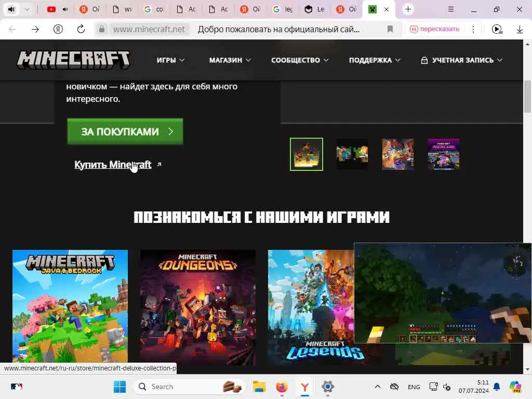Viewport: 532px width, 399px height.
Task: Click the scrollbar down arrow
Action: pyautogui.click(x=528, y=369)
